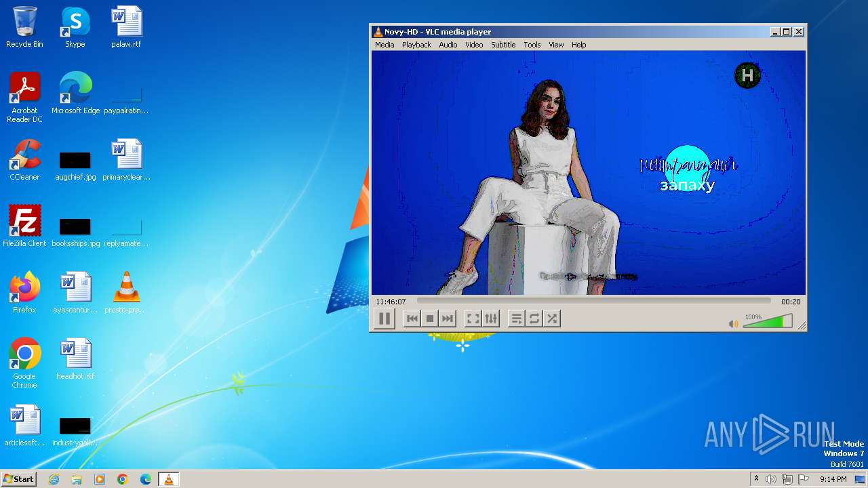The height and width of the screenshot is (488, 868).
Task: Adjust the VLC volume slider
Action: (x=768, y=322)
